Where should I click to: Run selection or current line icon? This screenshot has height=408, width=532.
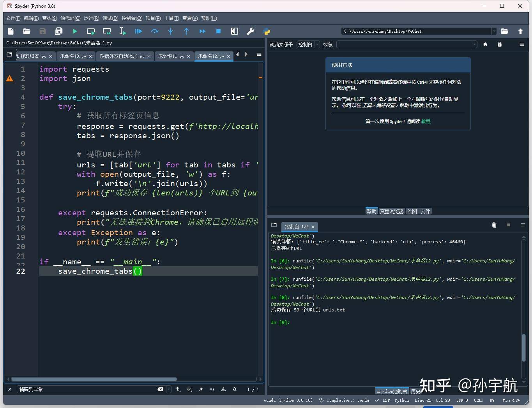coord(122,31)
